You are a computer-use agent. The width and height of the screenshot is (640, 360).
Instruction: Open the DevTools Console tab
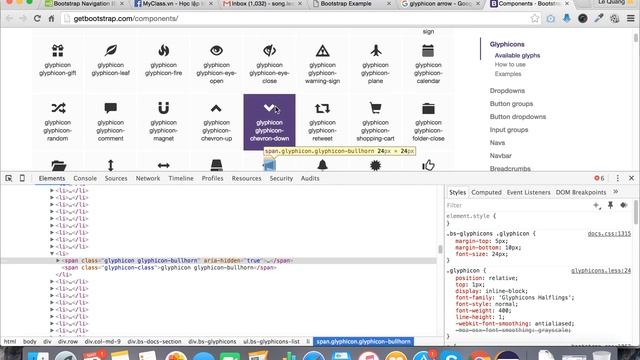pyautogui.click(x=85, y=178)
